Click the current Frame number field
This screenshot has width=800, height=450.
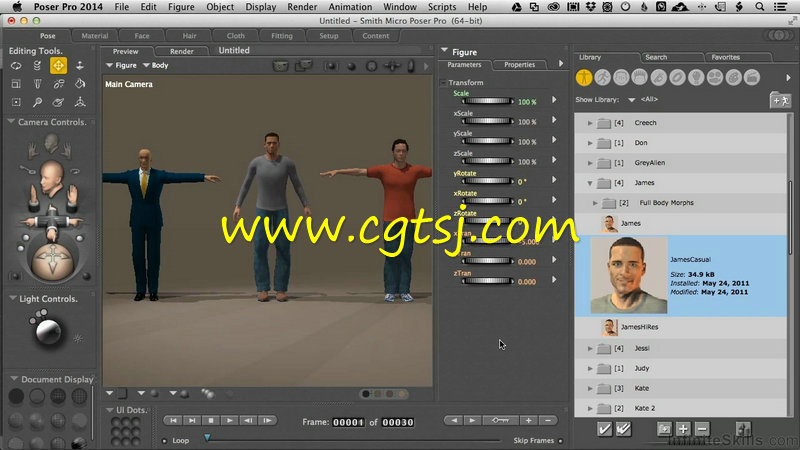coord(348,422)
